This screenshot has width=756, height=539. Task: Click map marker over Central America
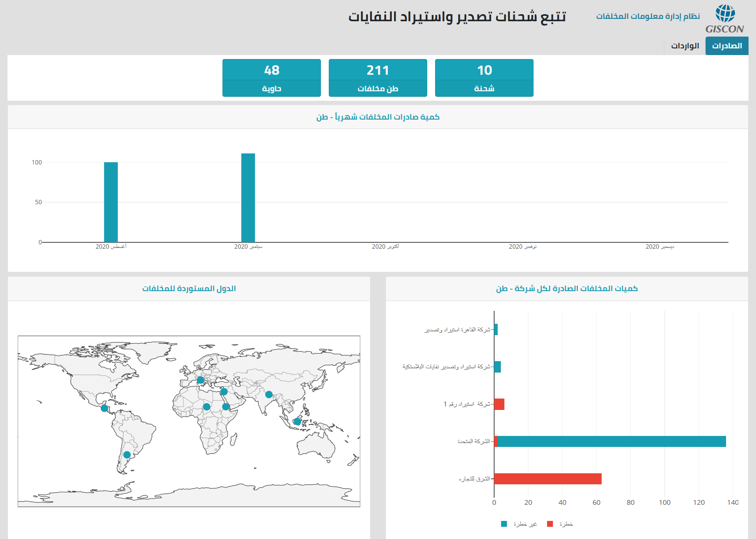(104, 408)
